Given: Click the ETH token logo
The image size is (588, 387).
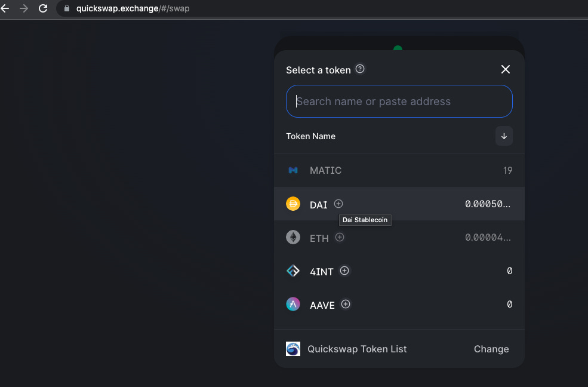Looking at the screenshot, I should click(x=293, y=237).
